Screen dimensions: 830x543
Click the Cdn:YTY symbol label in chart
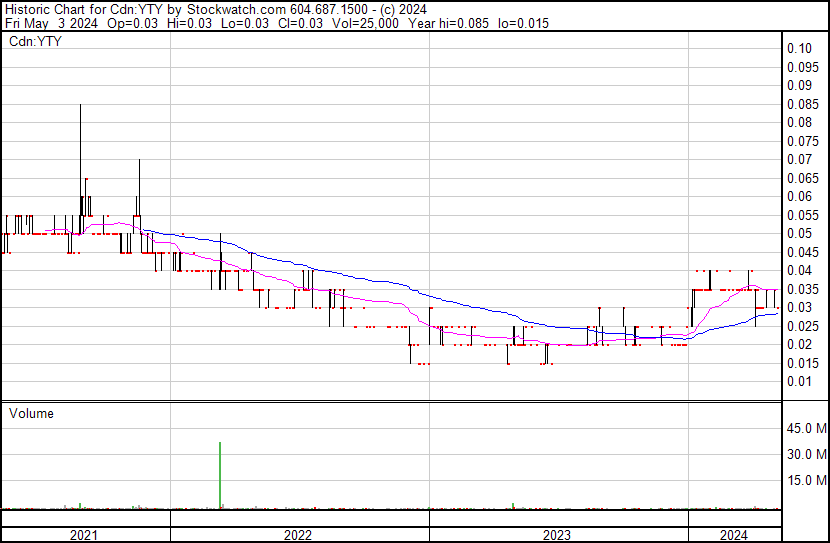[35, 42]
